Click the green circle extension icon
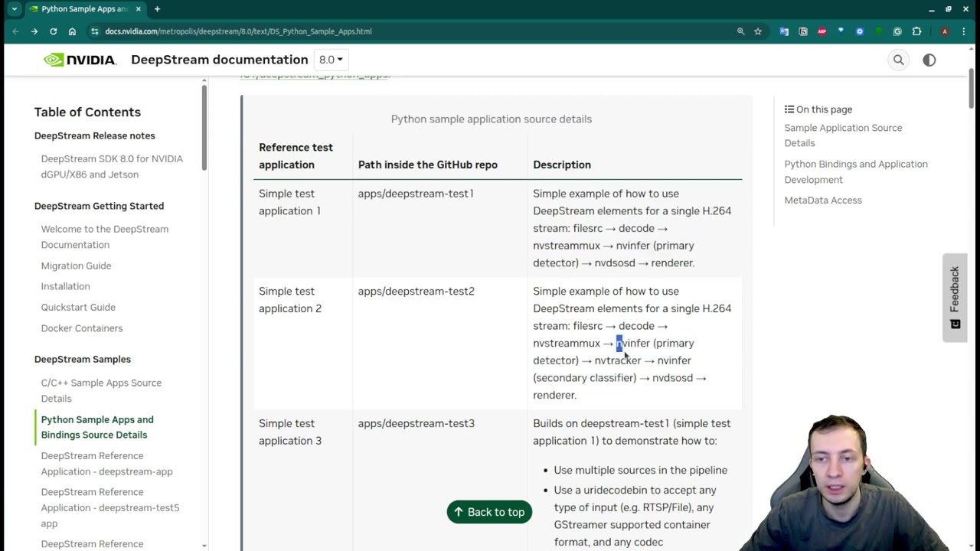The width and height of the screenshot is (980, 551). (878, 31)
